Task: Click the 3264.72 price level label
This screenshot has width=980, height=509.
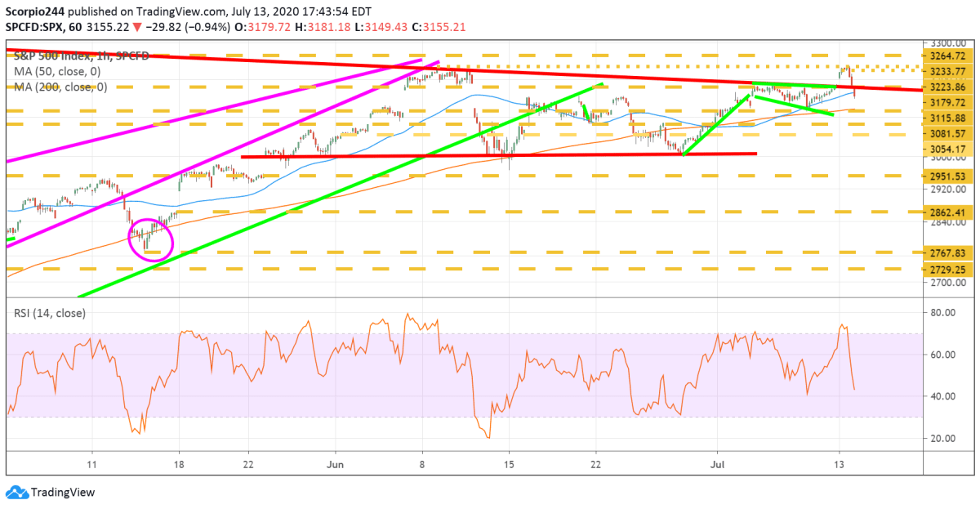Action: [948, 56]
